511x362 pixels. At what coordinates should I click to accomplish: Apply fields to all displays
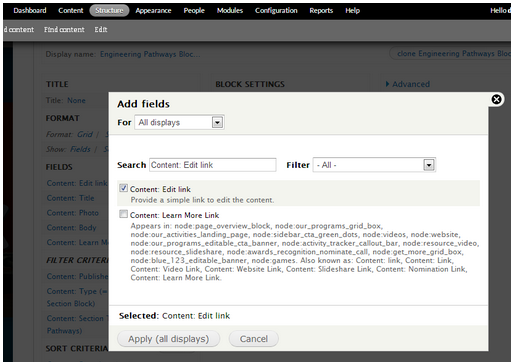pos(168,339)
